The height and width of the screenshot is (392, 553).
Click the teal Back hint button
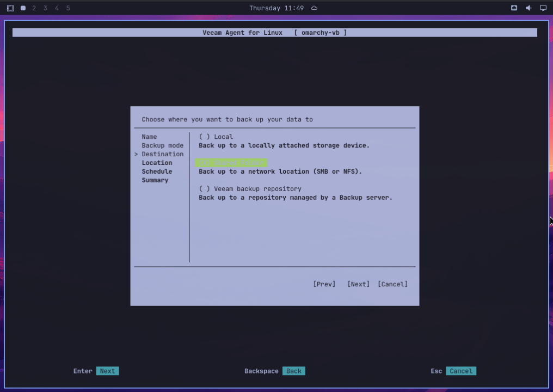(294, 371)
